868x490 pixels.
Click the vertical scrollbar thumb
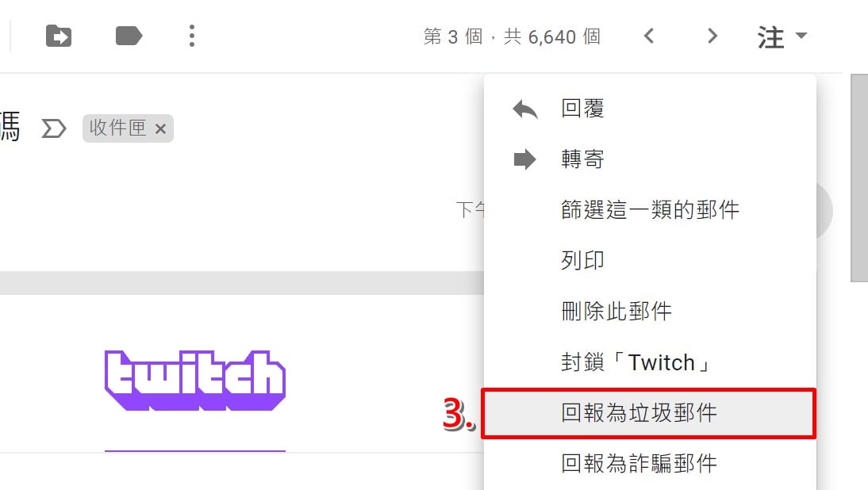click(859, 178)
